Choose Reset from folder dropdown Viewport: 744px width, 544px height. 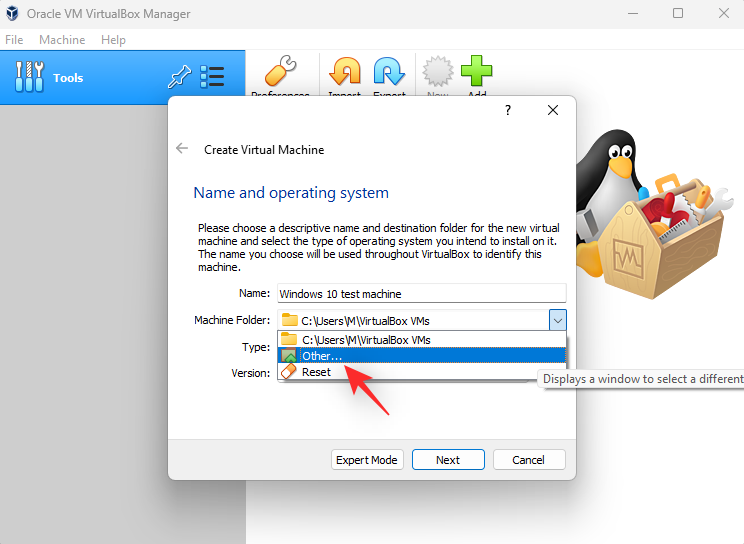click(x=422, y=372)
